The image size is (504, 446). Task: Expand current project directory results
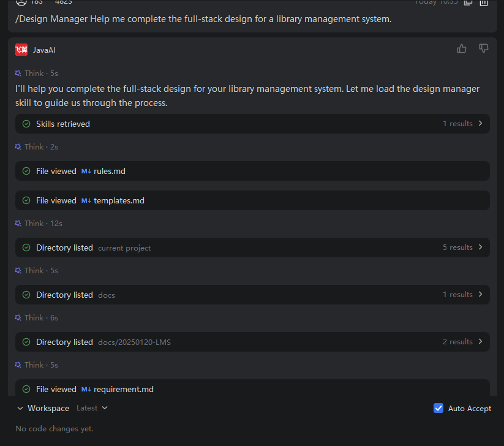480,248
